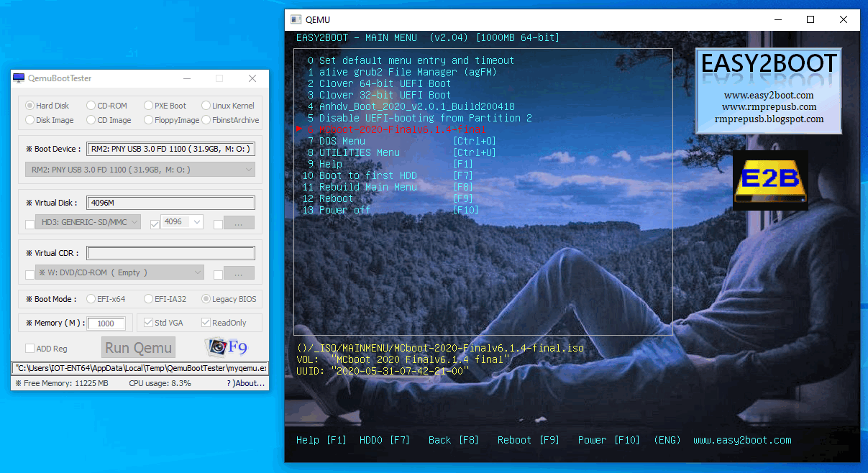868x473 pixels.
Task: Select Anhdv_Boot_2020_v2.0.1_Build200418 entry
Action: [x=411, y=106]
